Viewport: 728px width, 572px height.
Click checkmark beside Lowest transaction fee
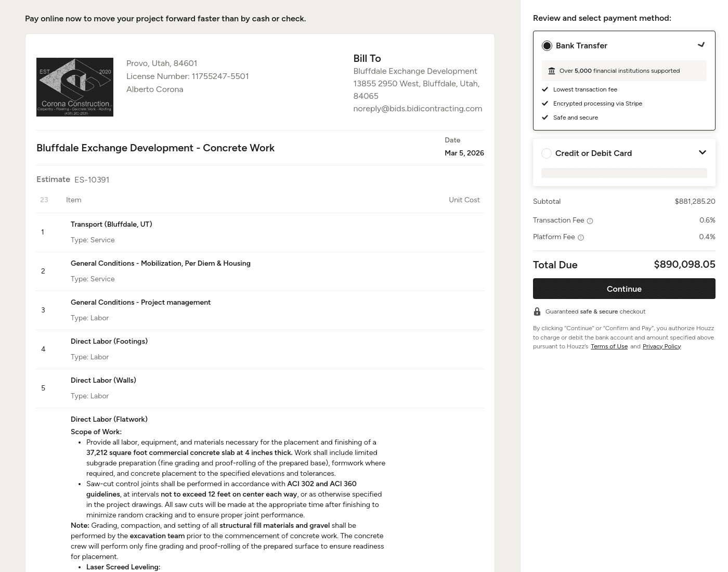(x=545, y=89)
